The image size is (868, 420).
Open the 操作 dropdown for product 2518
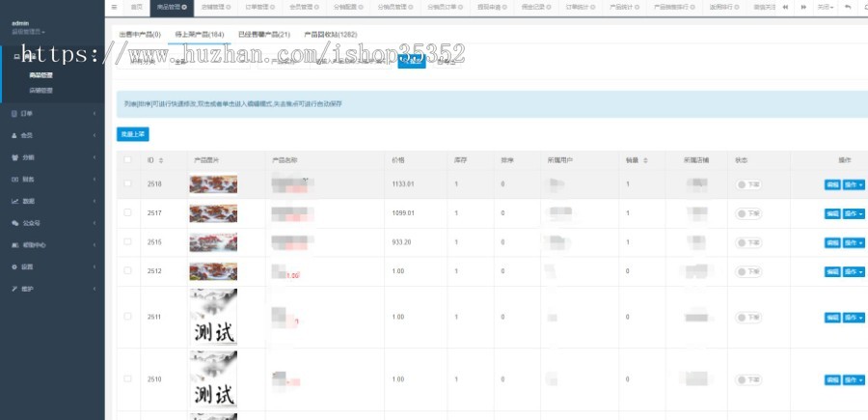pyautogui.click(x=854, y=185)
